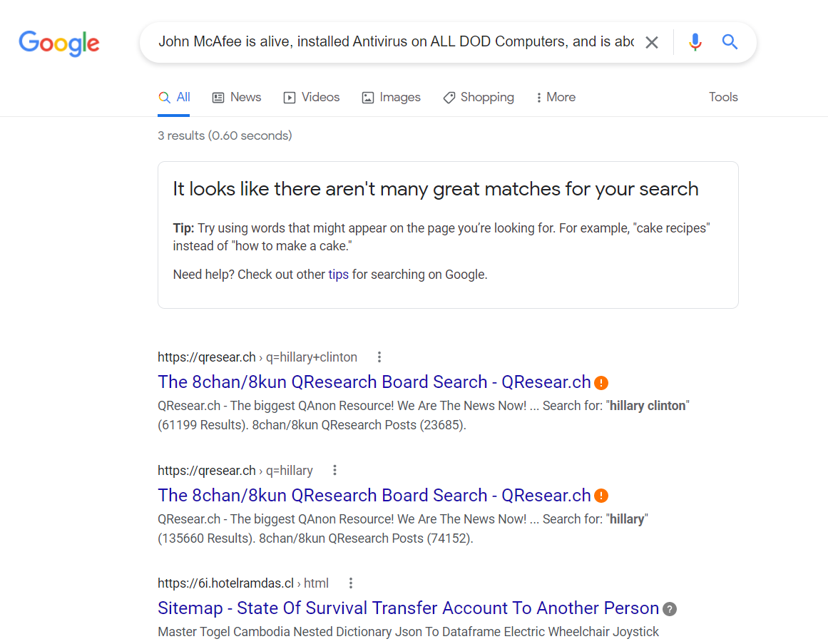Open the More search options menu

coord(556,97)
